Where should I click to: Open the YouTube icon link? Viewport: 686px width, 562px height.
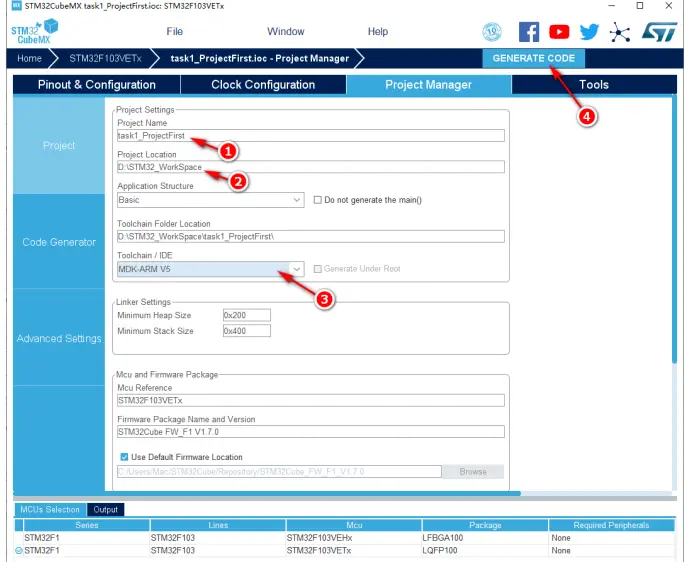pos(559,32)
